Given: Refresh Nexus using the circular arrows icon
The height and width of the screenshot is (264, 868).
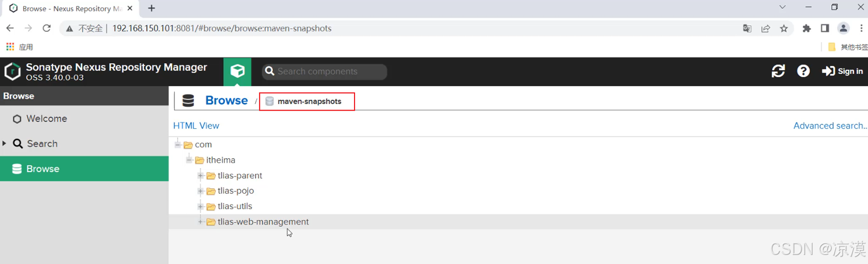Looking at the screenshot, I should (778, 71).
